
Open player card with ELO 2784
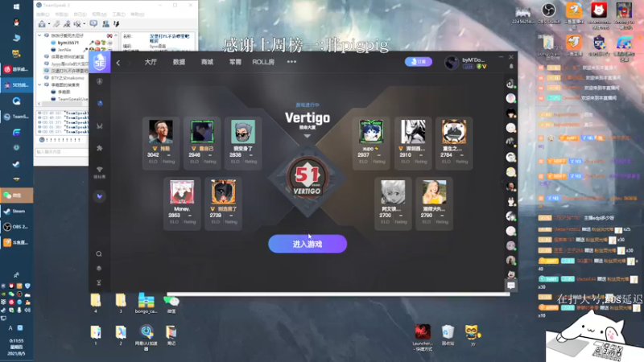(x=454, y=143)
